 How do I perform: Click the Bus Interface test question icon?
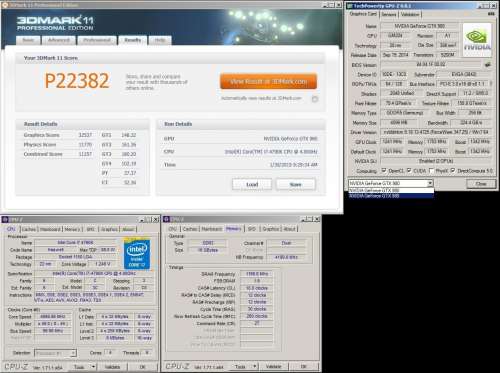491,84
